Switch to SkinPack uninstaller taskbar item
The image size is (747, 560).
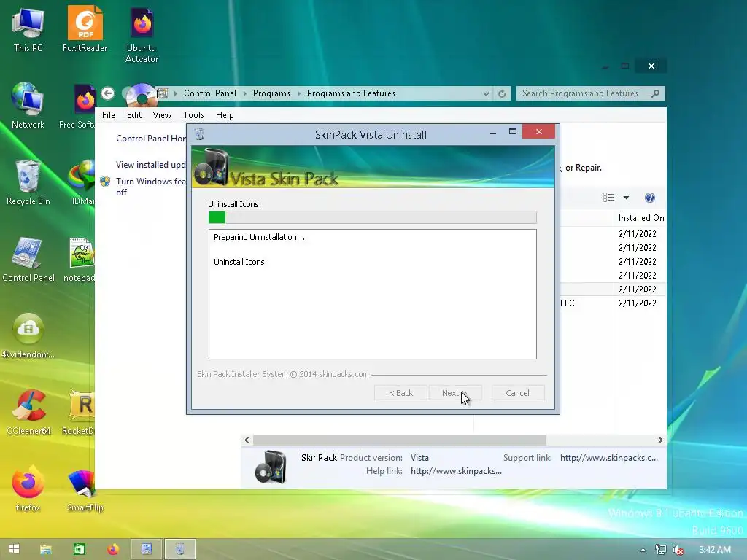pyautogui.click(x=180, y=550)
